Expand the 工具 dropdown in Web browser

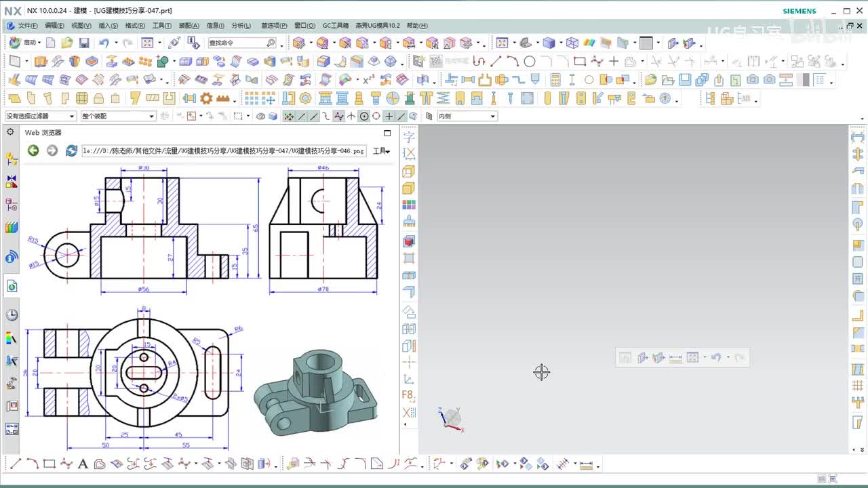pyautogui.click(x=381, y=151)
